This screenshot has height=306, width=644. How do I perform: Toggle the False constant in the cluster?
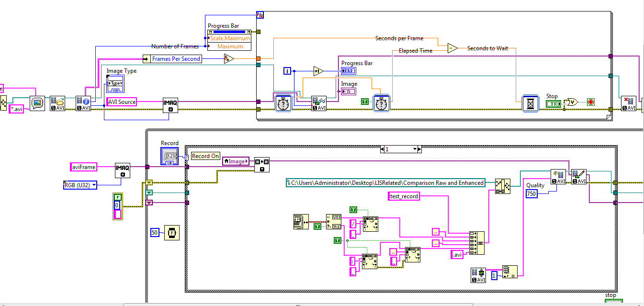(x=118, y=197)
